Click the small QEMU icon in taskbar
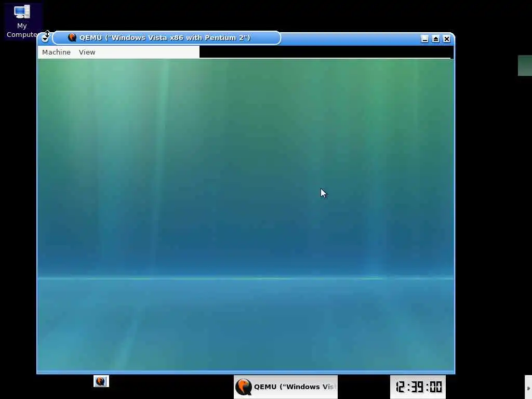Image resolution: width=532 pixels, height=399 pixels. point(101,381)
